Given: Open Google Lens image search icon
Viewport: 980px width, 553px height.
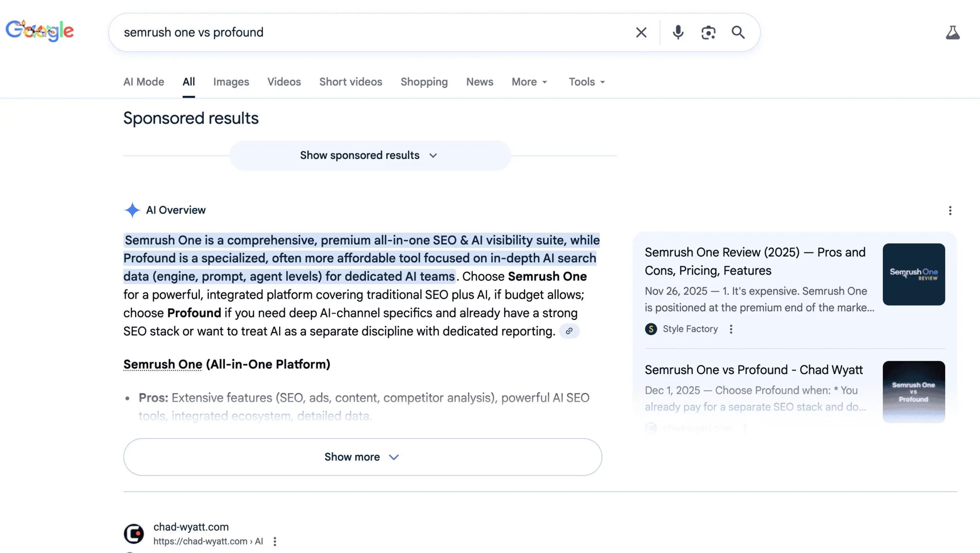Looking at the screenshot, I should click(x=708, y=33).
